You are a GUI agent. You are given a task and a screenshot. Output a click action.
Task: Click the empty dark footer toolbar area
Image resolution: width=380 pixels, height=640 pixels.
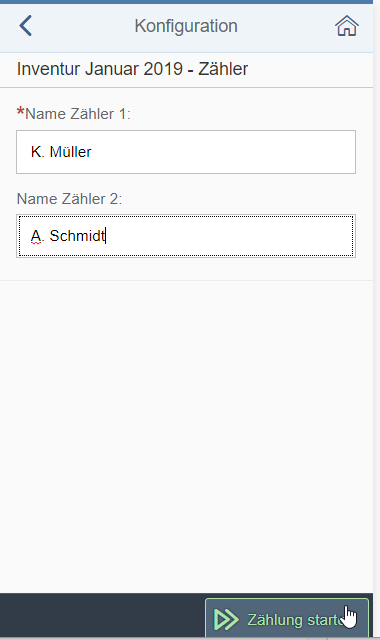pyautogui.click(x=102, y=616)
